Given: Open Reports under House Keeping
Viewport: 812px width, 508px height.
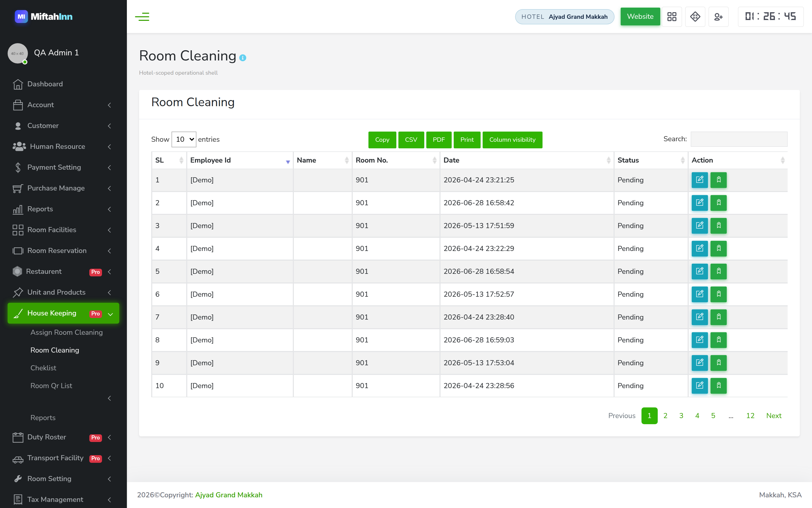Looking at the screenshot, I should tap(43, 418).
